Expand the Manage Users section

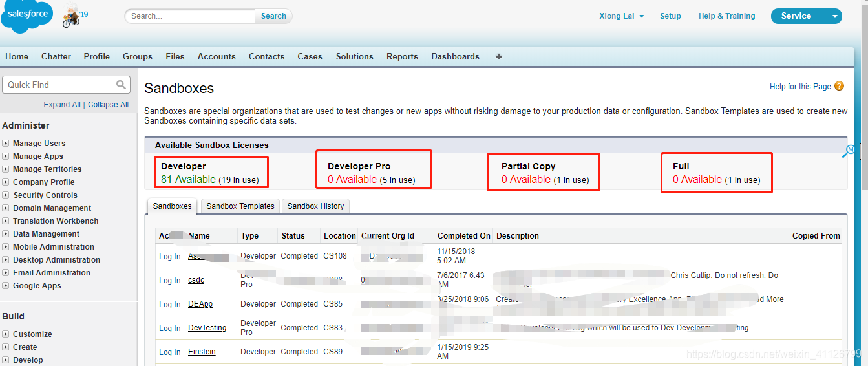[5, 144]
